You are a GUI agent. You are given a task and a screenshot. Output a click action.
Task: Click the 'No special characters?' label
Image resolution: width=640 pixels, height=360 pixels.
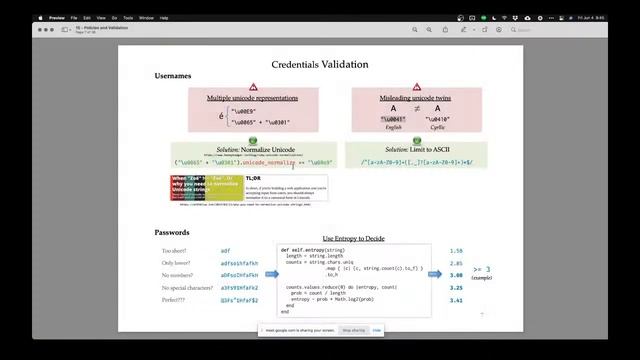tap(187, 288)
